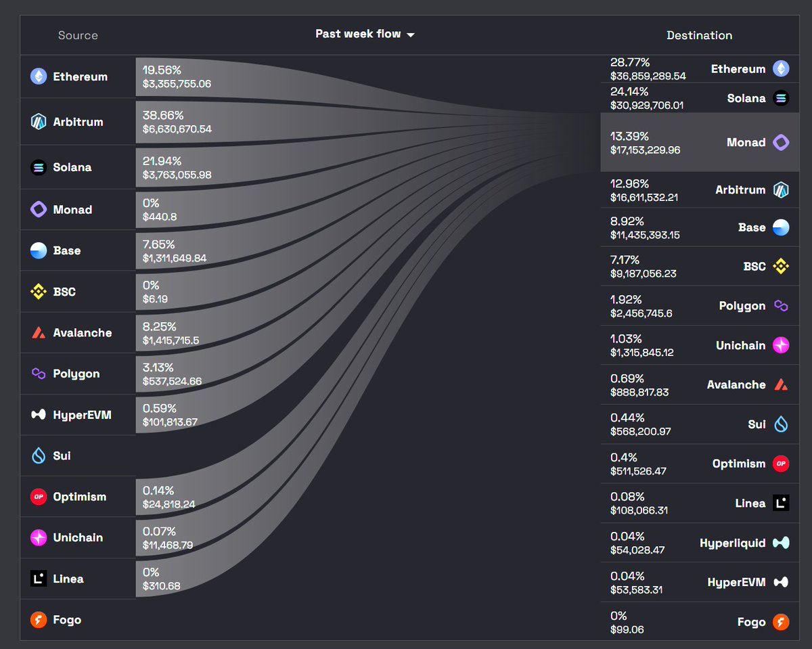Click the Solana icon in Source column

(39, 167)
